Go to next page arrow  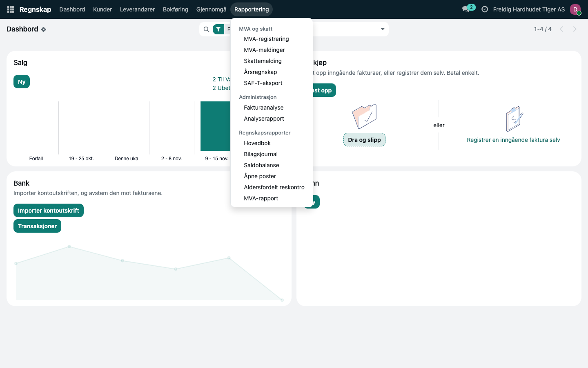[x=575, y=29]
